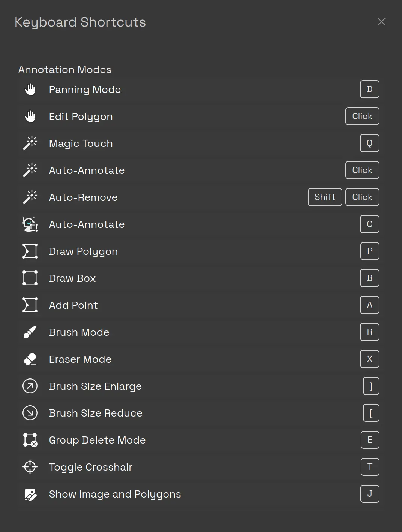
Task: Select the Add Point icon
Action: pos(30,305)
